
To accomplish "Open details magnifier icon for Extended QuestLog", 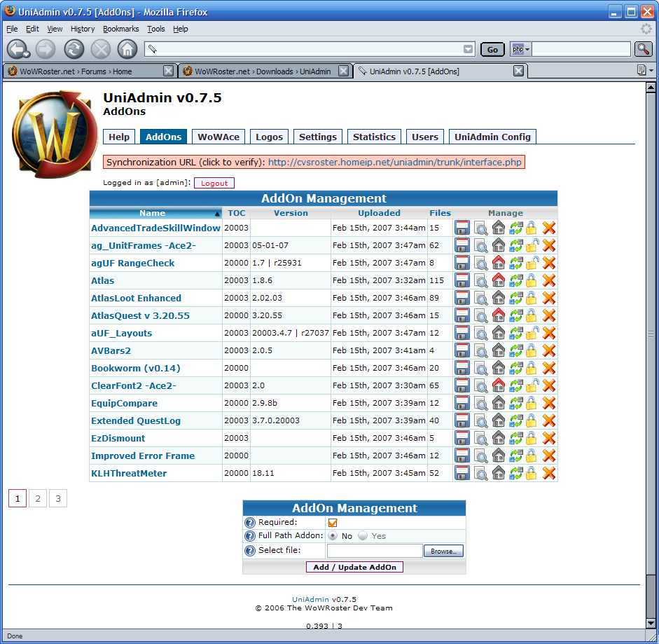I will click(480, 420).
